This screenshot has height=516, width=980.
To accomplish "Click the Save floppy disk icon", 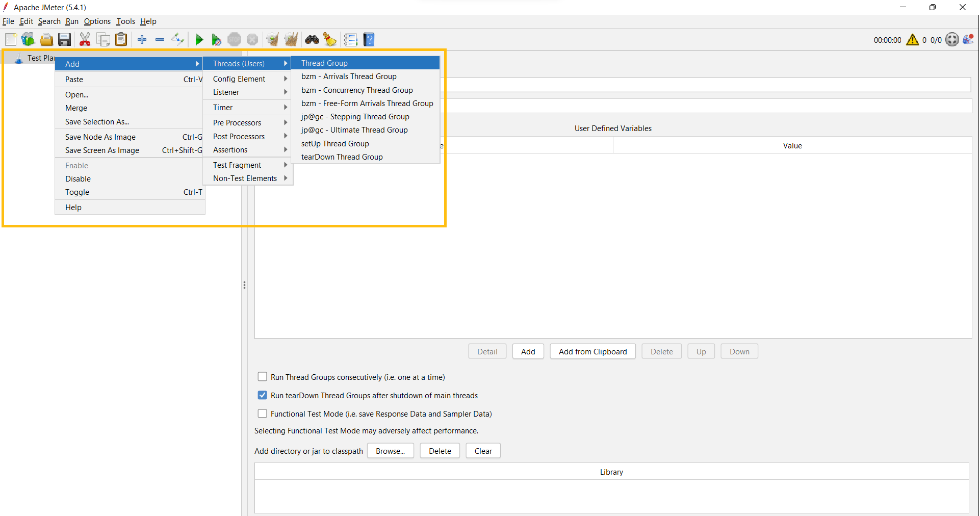I will 64,39.
